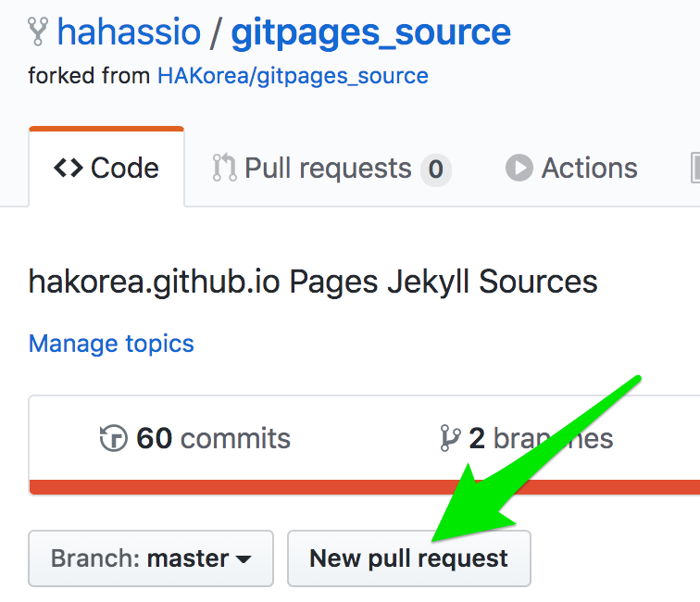Image resolution: width=700 pixels, height=602 pixels.
Task: Click the Code tab angle-brackets icon
Action: click(x=69, y=168)
